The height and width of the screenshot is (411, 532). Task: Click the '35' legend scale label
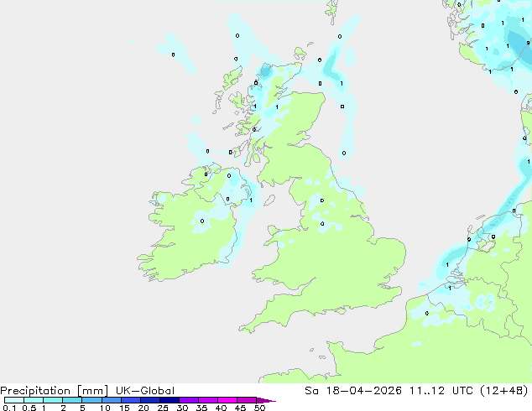click(201, 408)
